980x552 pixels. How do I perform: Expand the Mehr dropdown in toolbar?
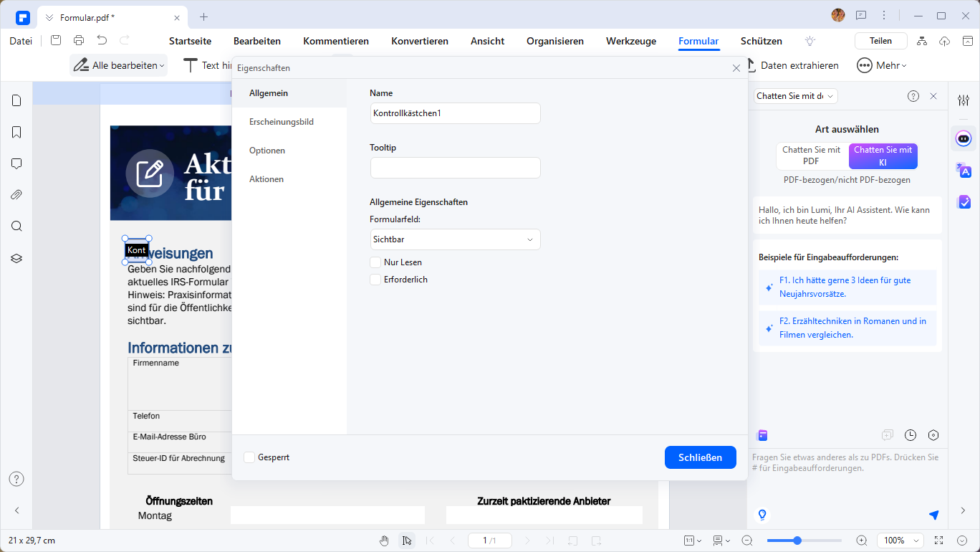coord(883,65)
